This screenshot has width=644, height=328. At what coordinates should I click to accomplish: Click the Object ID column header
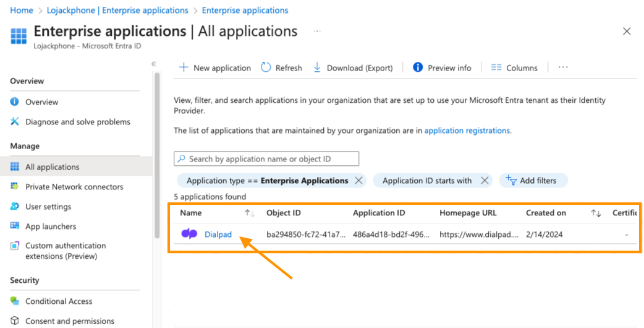(x=284, y=213)
